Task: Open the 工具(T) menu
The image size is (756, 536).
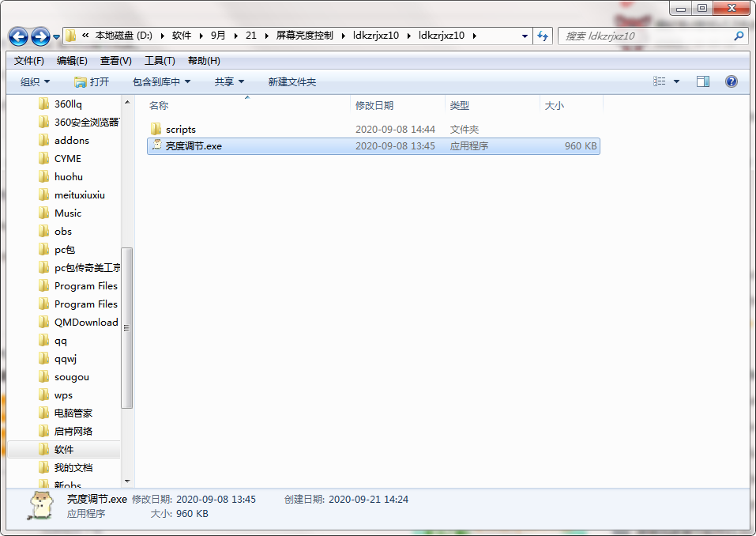Action: (x=160, y=61)
